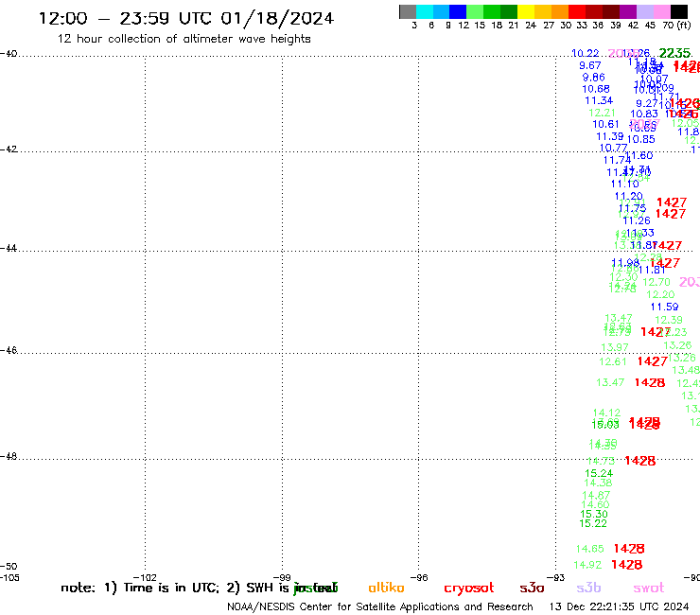Screen dimensions: 700x615
Task: Click the 'cryosat' satellite legend label
Action: [469, 589]
